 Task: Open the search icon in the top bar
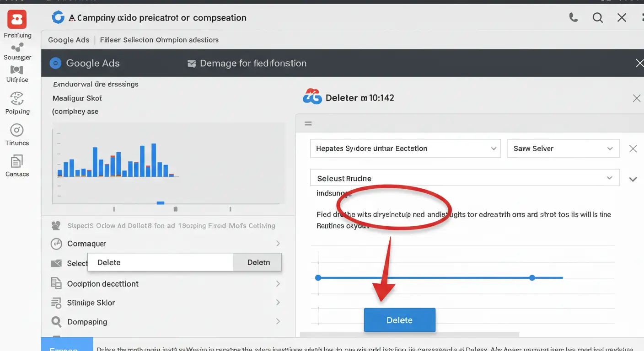pos(597,17)
